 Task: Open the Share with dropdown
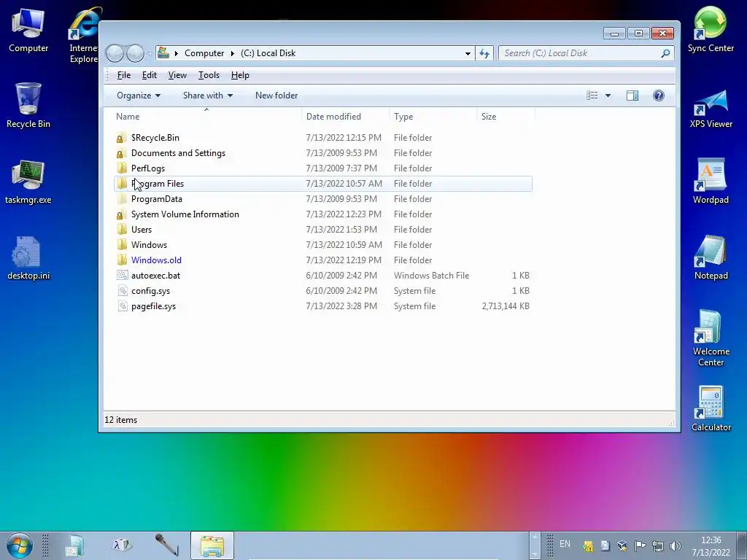(x=208, y=96)
